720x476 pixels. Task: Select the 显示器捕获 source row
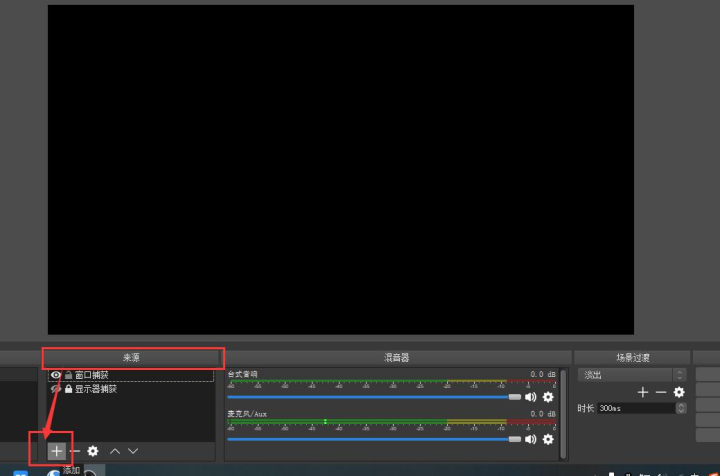pos(131,389)
